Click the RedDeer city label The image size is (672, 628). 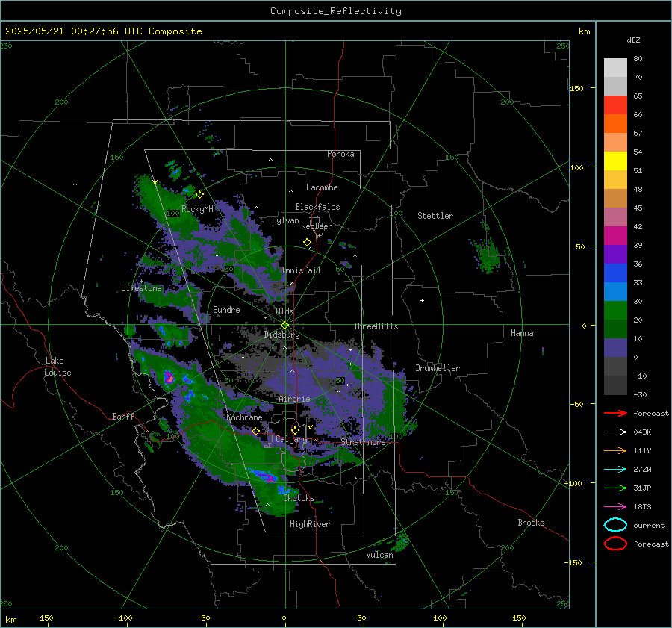click(317, 226)
